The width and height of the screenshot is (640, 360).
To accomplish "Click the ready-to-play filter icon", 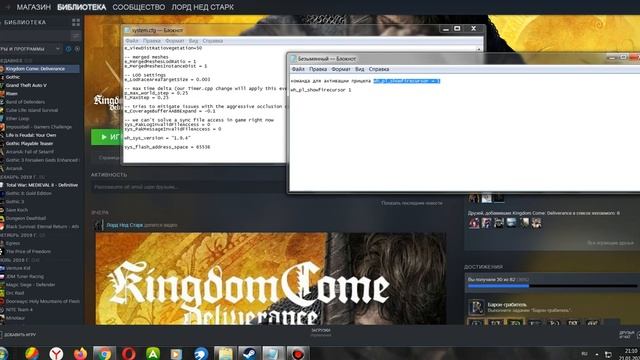I will tap(77, 49).
